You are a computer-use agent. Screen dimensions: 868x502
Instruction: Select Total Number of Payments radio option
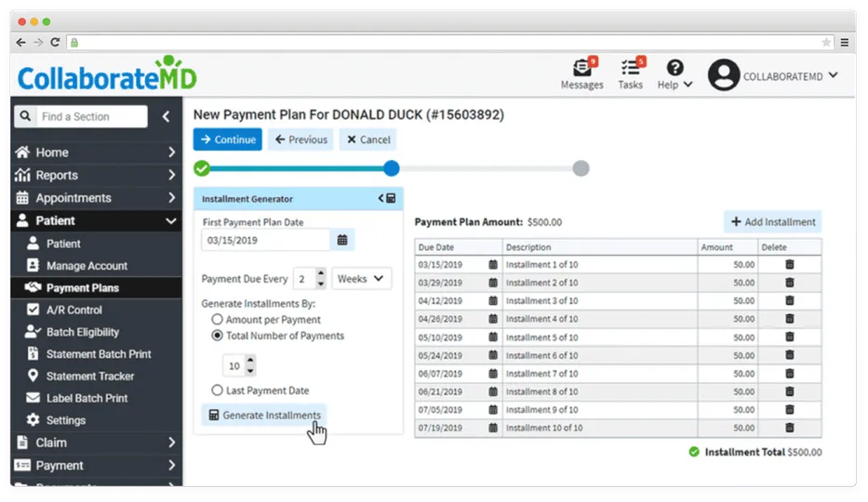[217, 336]
